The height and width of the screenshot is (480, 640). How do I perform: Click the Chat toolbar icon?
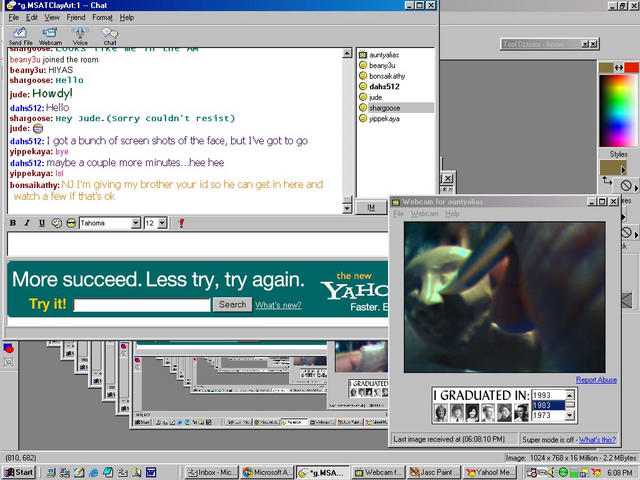coord(110,36)
